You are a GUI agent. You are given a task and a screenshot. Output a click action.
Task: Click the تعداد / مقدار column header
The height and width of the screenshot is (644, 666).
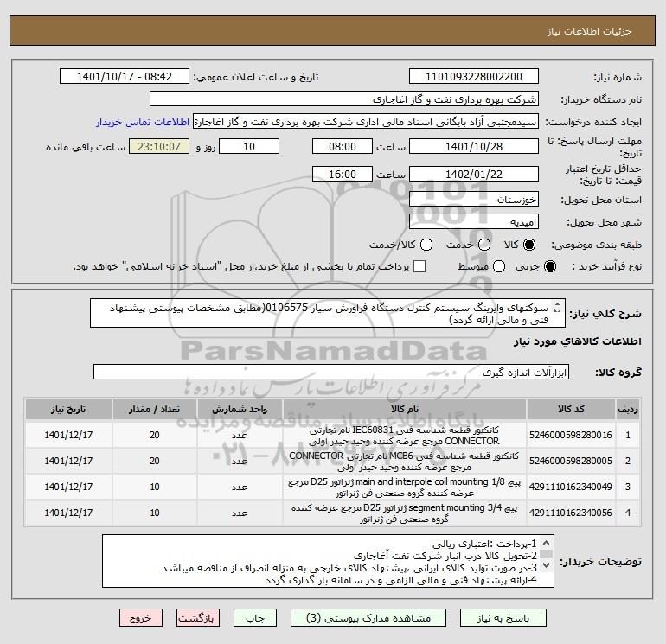point(155,409)
